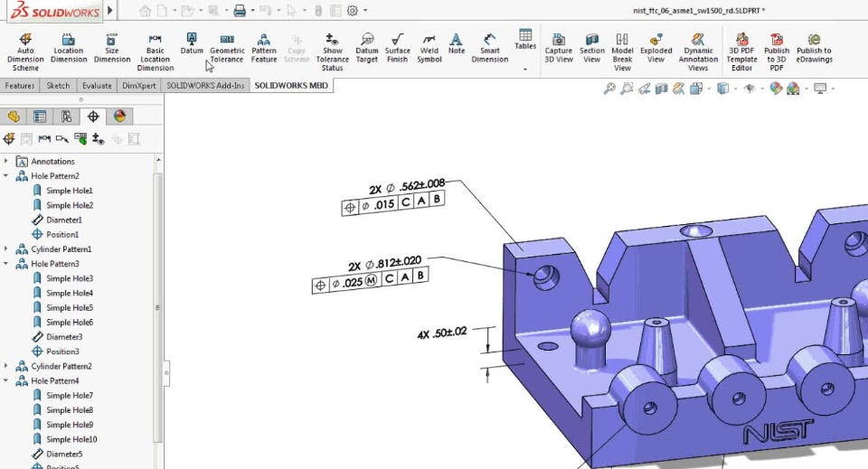The height and width of the screenshot is (469, 868).
Task: Expand Options gear dropdown arrow
Action: click(365, 11)
